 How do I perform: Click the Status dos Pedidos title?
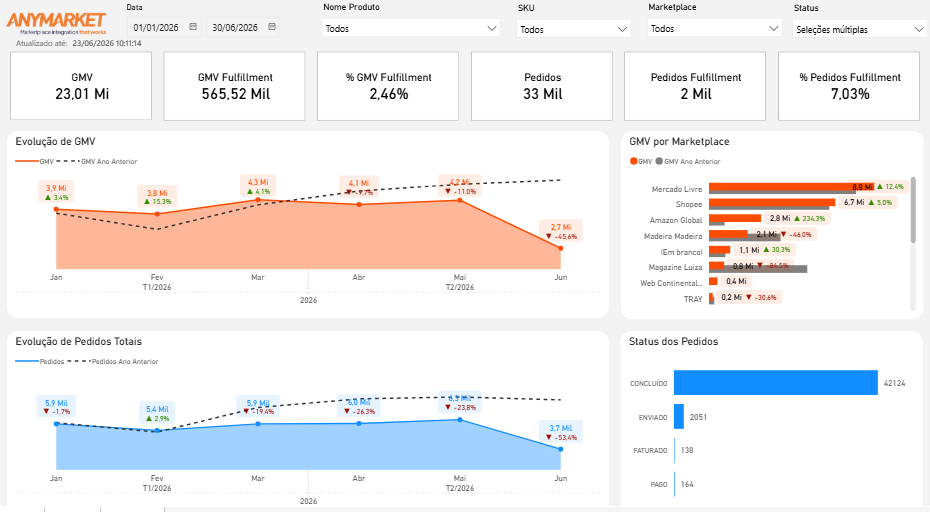click(673, 341)
